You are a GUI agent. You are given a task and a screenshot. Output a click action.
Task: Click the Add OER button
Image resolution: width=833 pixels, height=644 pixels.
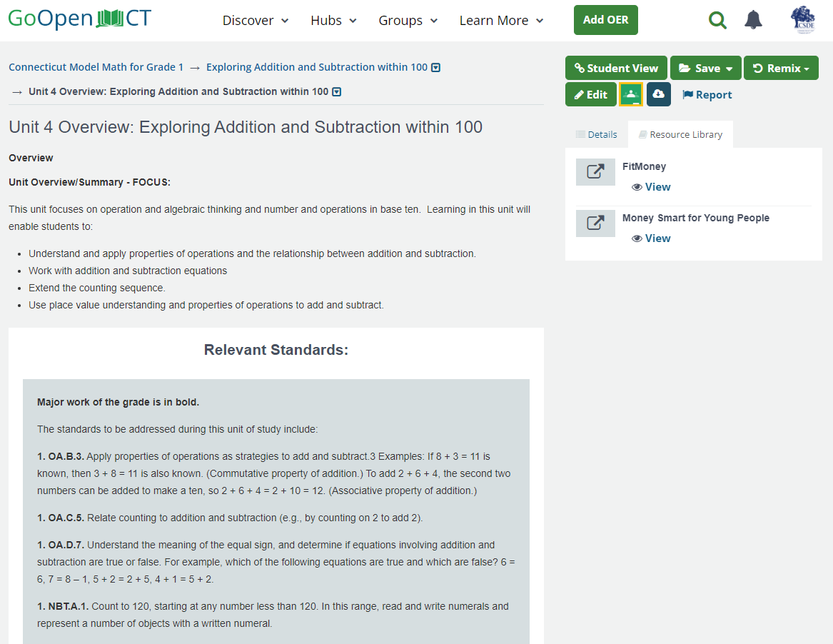605,20
